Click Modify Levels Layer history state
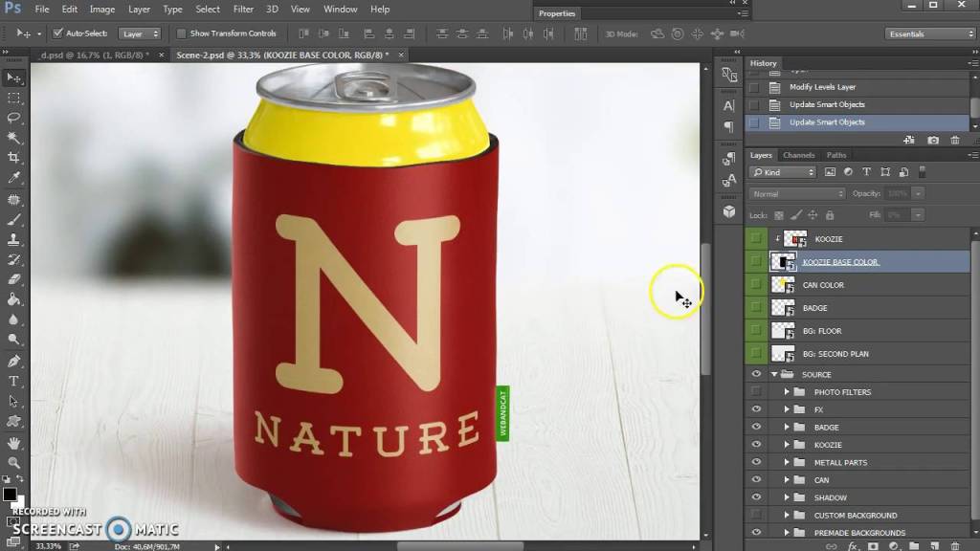Image resolution: width=980 pixels, height=551 pixels. (822, 87)
